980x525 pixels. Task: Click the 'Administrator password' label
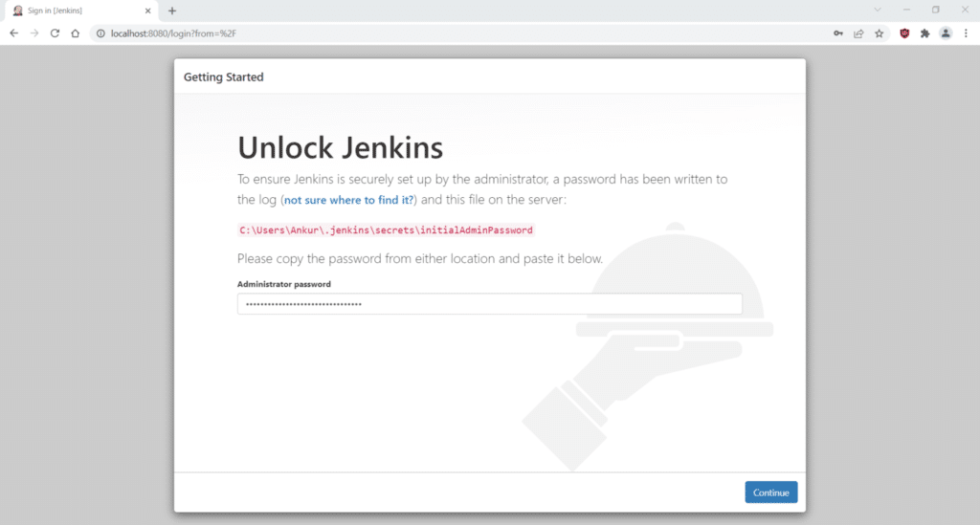(283, 284)
